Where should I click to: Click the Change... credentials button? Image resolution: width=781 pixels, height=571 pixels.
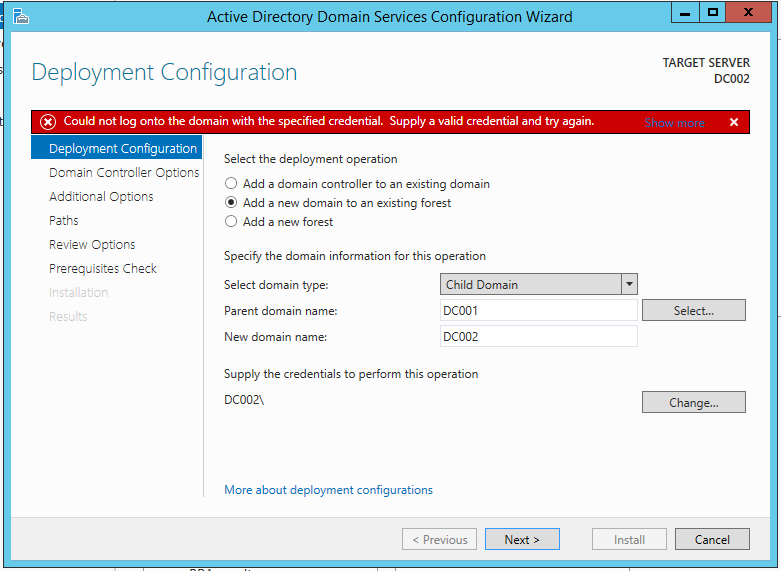[693, 402]
